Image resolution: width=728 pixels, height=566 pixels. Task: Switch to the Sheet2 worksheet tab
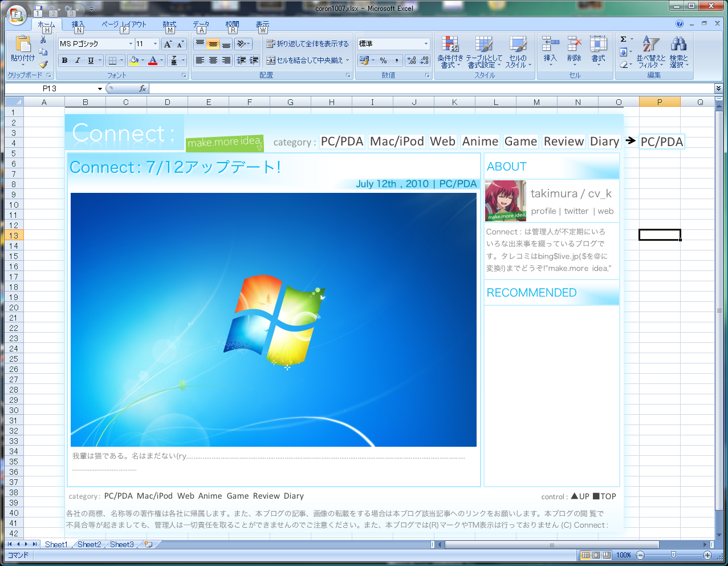click(x=89, y=544)
